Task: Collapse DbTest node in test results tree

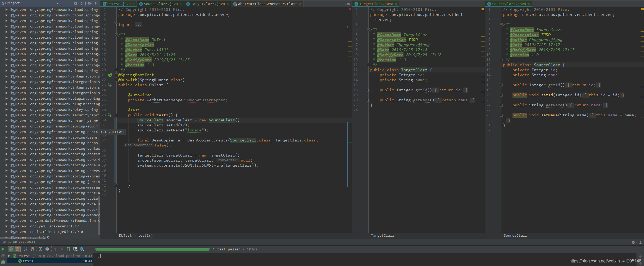Action: [x=9, y=256]
